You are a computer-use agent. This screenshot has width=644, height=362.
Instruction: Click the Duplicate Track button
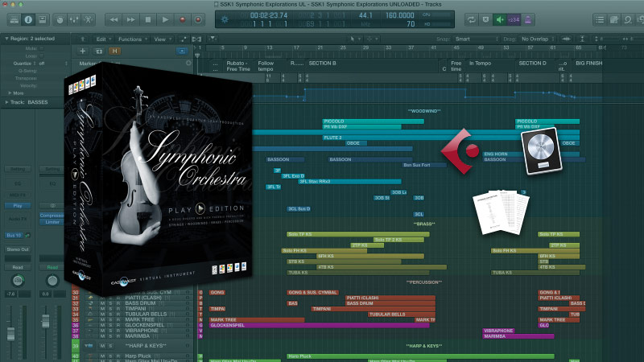coord(99,51)
